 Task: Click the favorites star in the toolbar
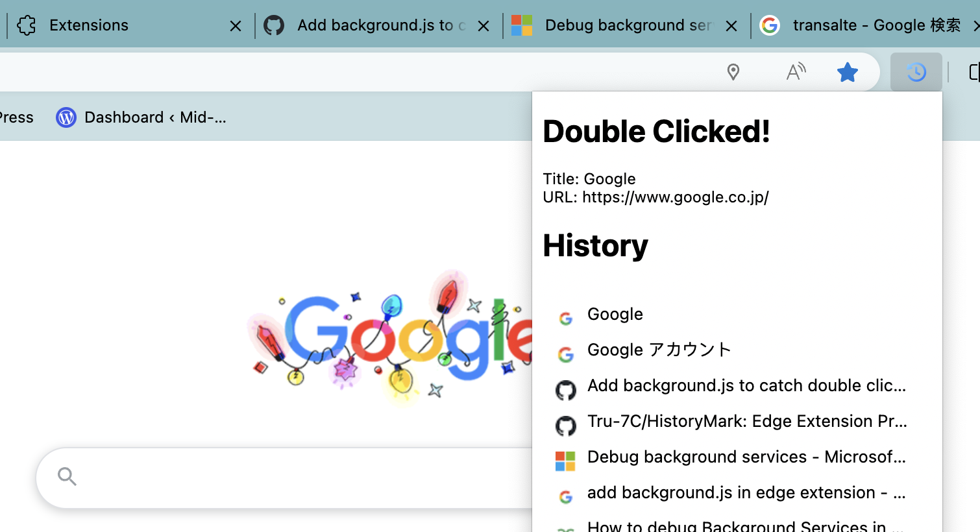[847, 72]
